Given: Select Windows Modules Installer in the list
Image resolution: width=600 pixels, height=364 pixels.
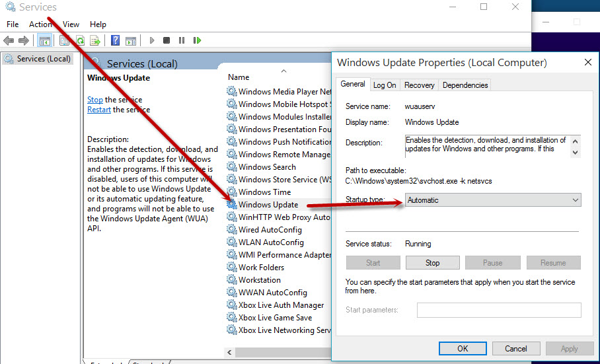Looking at the screenshot, I should (x=279, y=117).
